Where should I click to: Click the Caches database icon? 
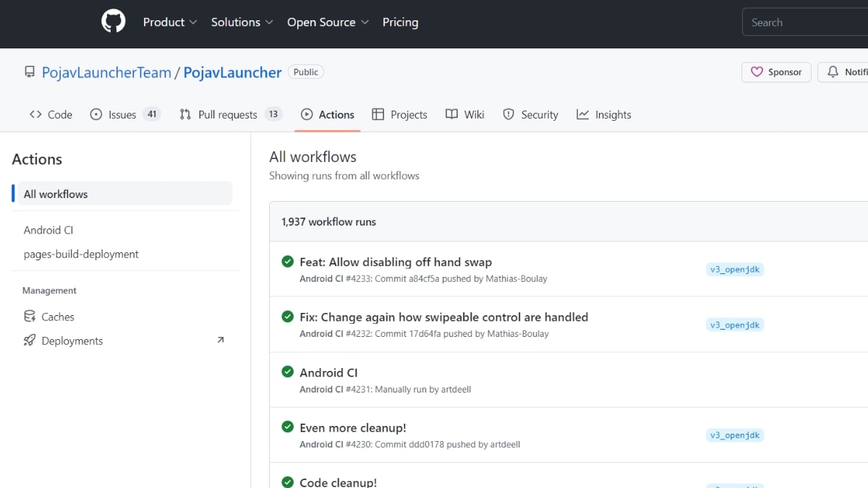click(x=30, y=317)
